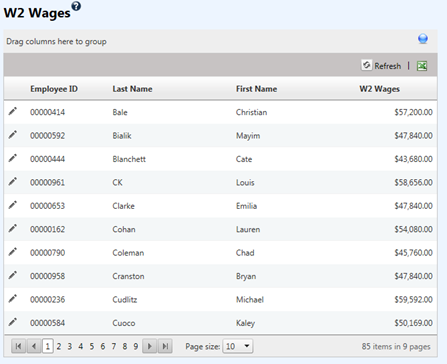Edit the Blanchett row with pencil icon

tap(13, 158)
